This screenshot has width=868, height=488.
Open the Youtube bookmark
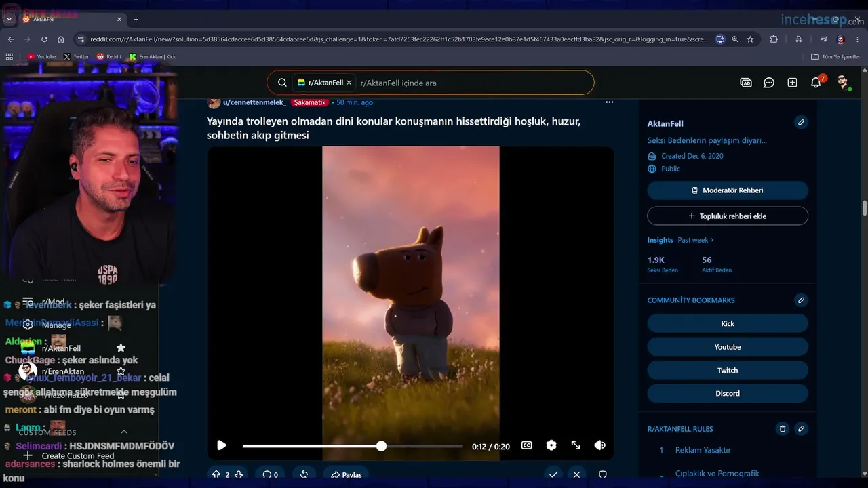pos(42,57)
